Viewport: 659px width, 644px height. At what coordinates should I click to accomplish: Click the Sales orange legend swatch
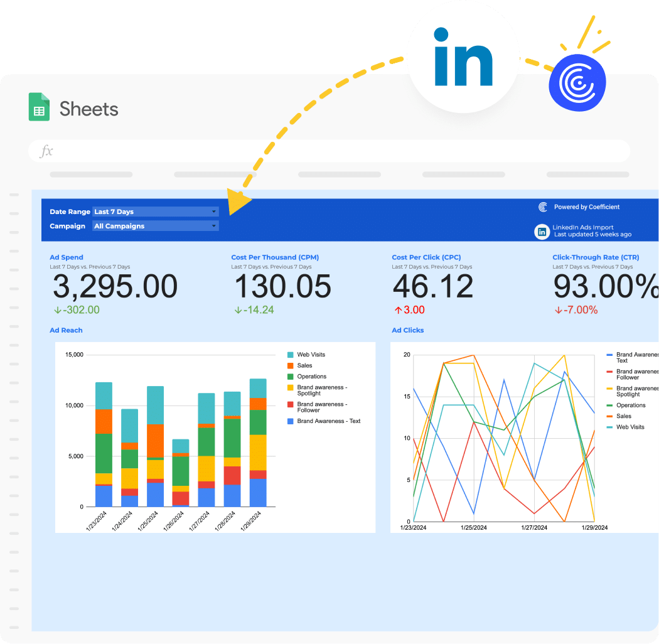[291, 365]
